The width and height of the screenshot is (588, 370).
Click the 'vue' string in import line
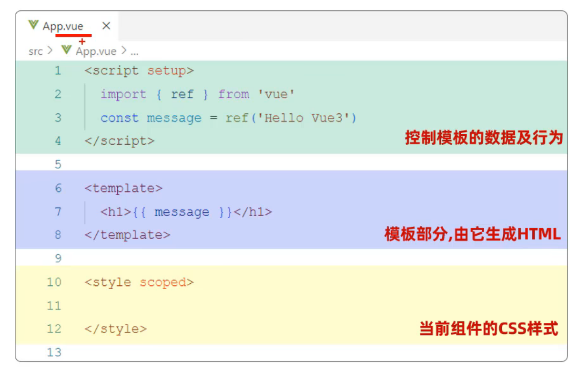(276, 94)
